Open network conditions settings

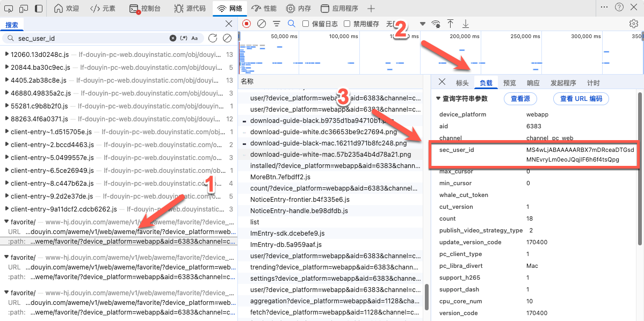point(435,23)
